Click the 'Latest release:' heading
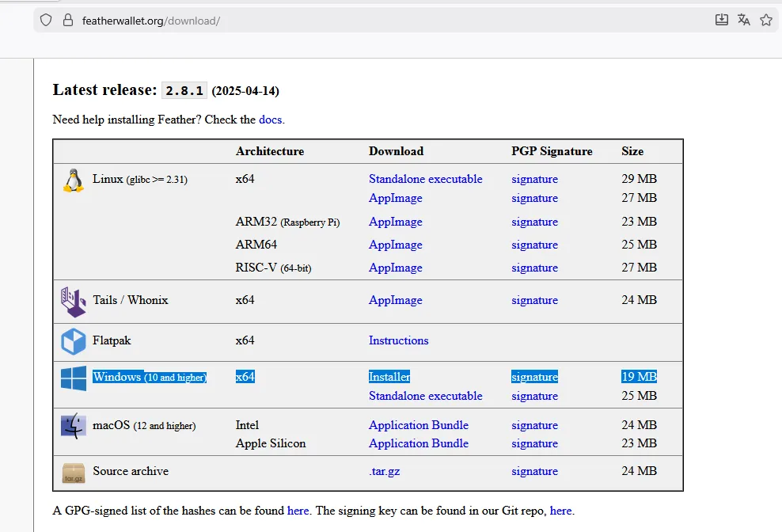This screenshot has height=532, width=782. (104, 89)
